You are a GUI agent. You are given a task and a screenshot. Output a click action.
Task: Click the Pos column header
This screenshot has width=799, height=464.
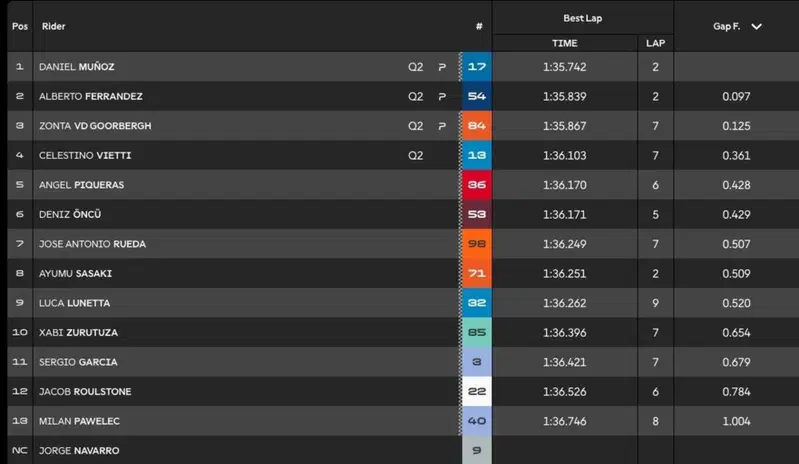[x=20, y=26]
